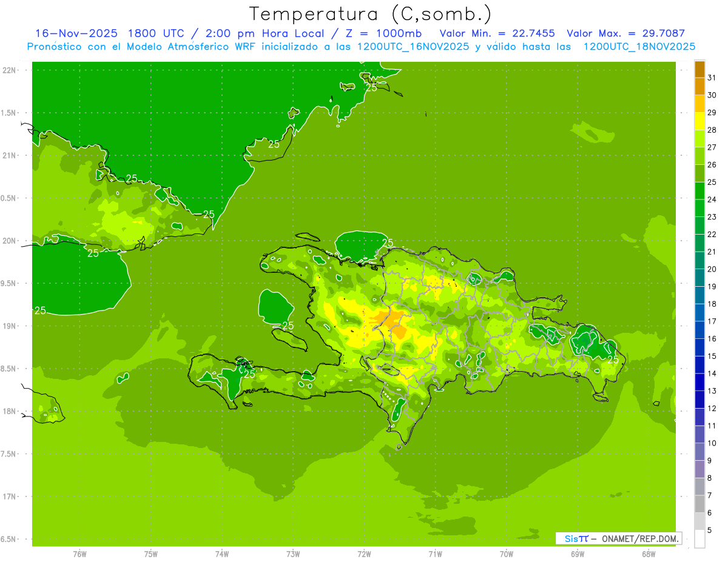Click the "ONAMET/REP.DOM." credit label

(x=640, y=538)
